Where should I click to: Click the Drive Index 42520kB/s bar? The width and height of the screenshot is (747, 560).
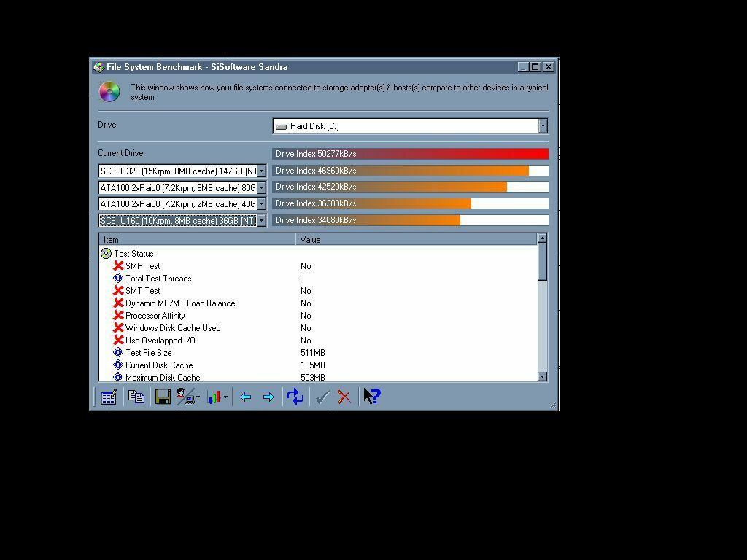tap(410, 187)
